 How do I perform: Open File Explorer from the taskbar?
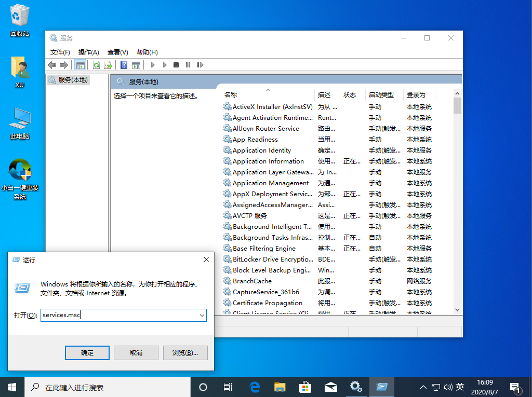[280, 387]
